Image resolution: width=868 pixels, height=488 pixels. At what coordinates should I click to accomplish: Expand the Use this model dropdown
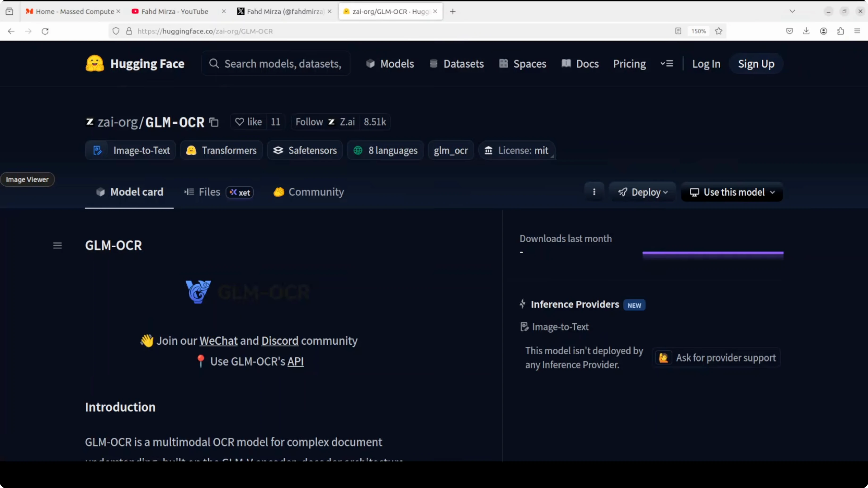click(x=732, y=192)
